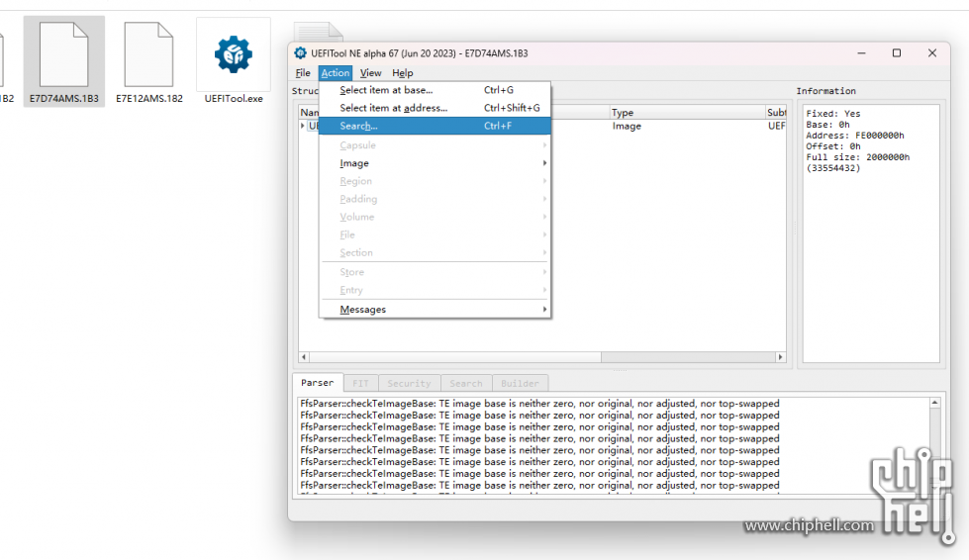Choose Select item at base...
This screenshot has height=560, width=969.
click(x=436, y=90)
